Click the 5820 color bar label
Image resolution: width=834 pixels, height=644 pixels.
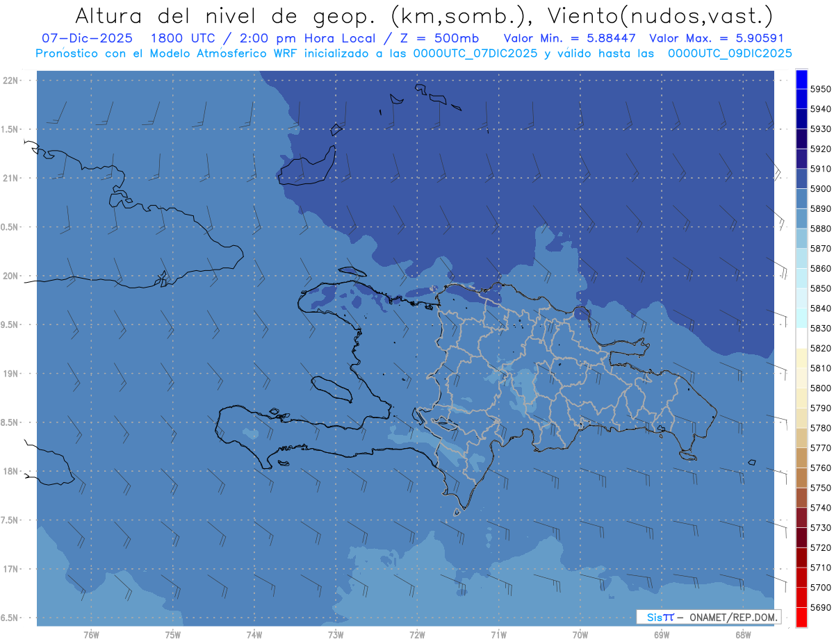[x=820, y=348]
